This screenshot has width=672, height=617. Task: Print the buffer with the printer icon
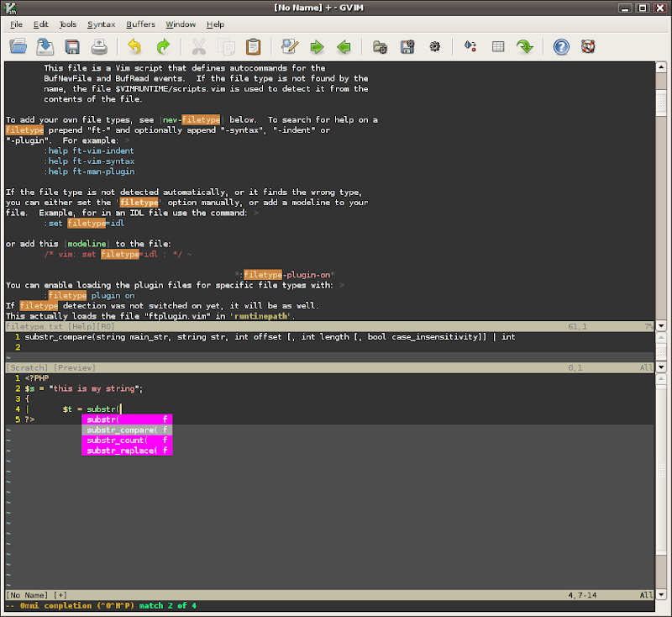pos(99,46)
